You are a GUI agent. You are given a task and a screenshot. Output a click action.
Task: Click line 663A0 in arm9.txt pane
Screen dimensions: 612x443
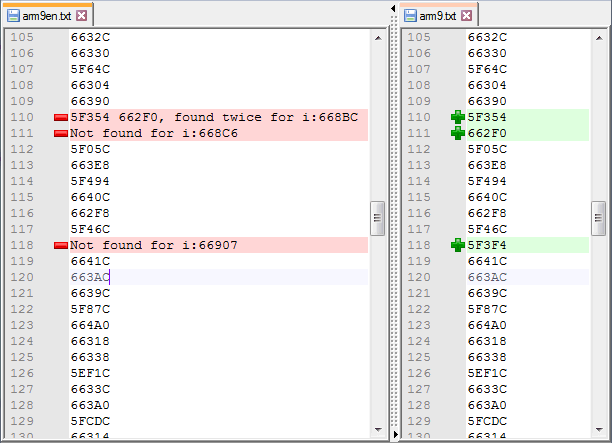point(487,405)
